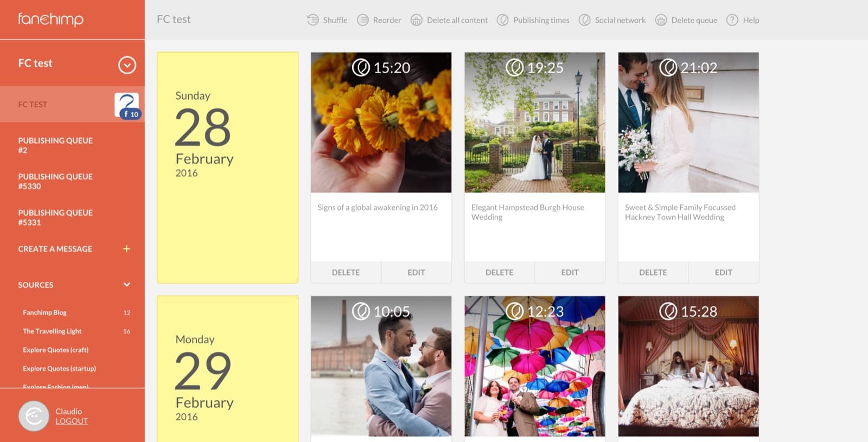This screenshot has width=868, height=442.
Task: Select Publishing Queue #2
Action: tap(55, 145)
